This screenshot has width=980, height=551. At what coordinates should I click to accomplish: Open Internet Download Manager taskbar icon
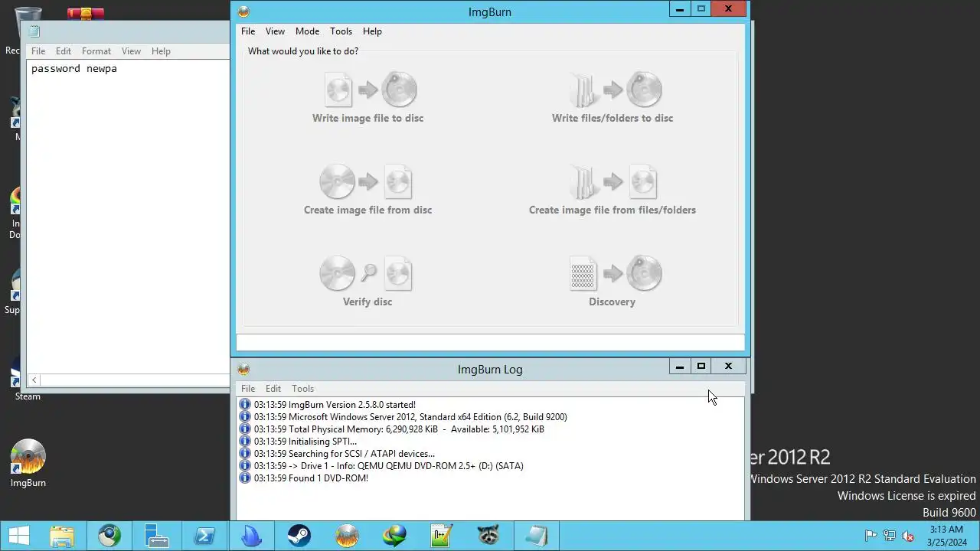click(394, 536)
